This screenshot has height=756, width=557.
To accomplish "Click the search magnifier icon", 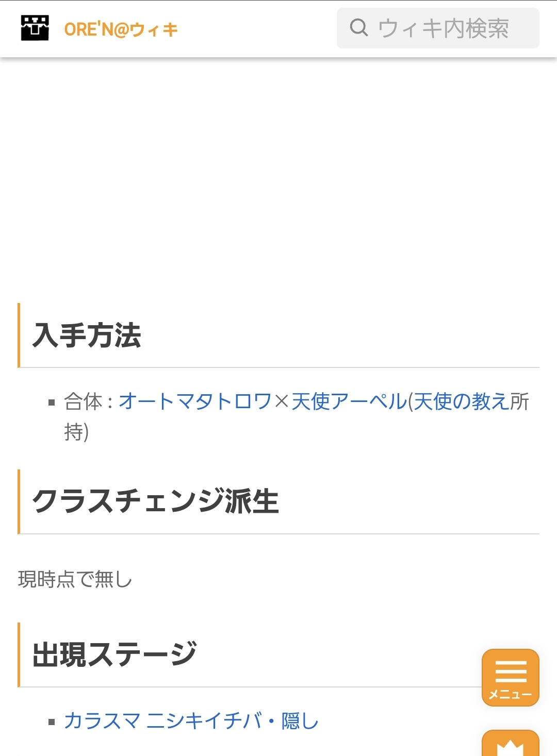I will [x=358, y=28].
